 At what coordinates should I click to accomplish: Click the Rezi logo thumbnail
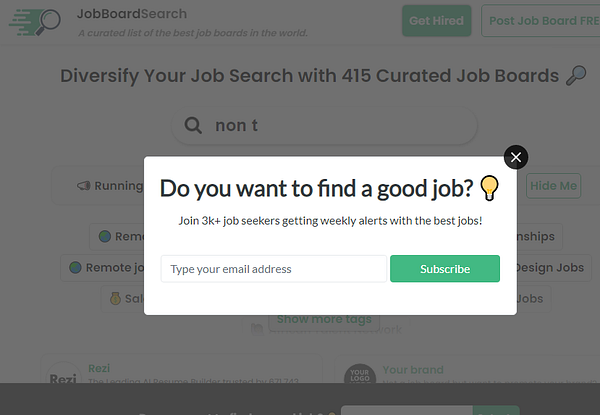63,380
